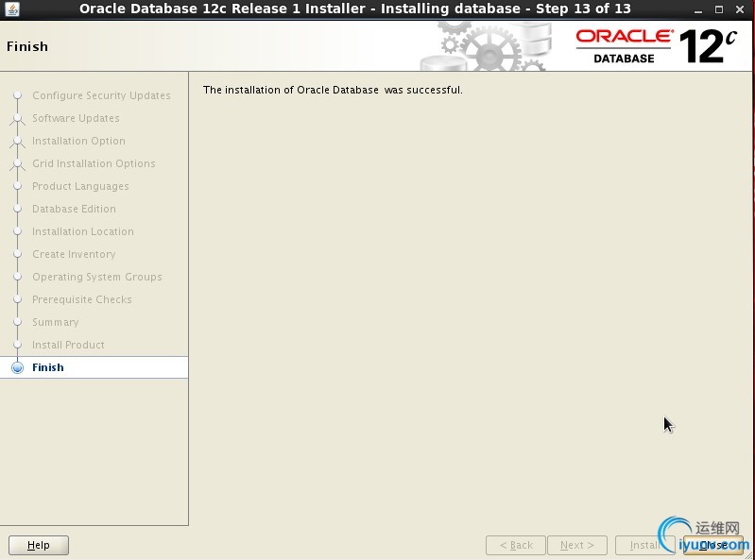Select Summary step
The image size is (755, 560).
pos(56,322)
